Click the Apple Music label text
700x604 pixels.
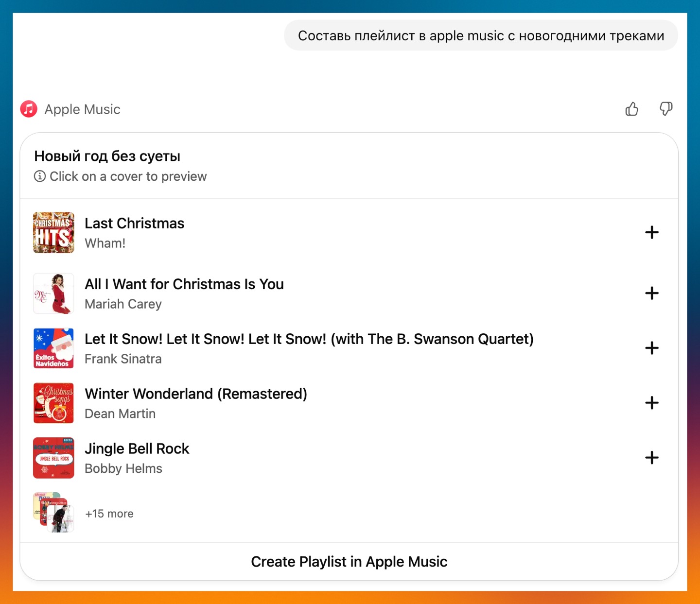click(82, 109)
